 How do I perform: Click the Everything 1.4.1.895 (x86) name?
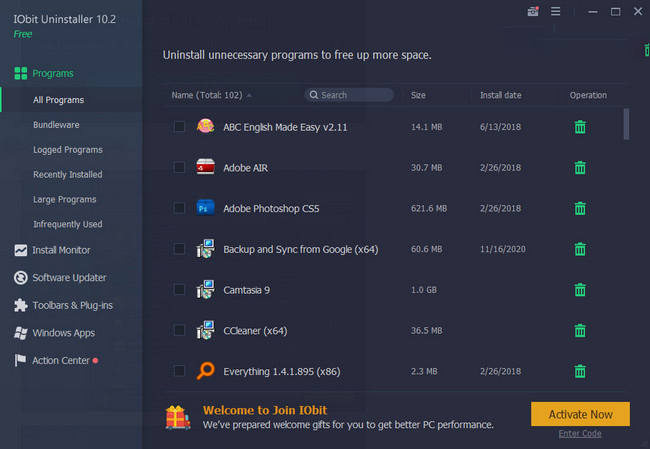[282, 371]
